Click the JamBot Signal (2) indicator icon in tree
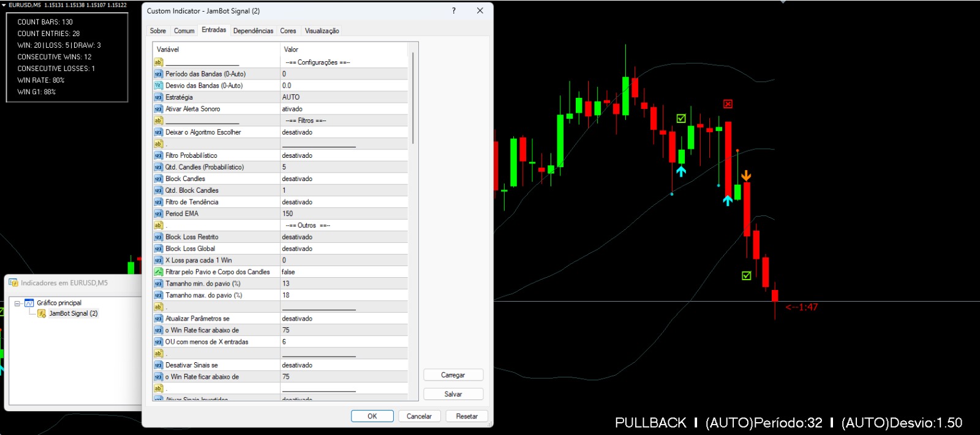The image size is (980, 435). 42,313
